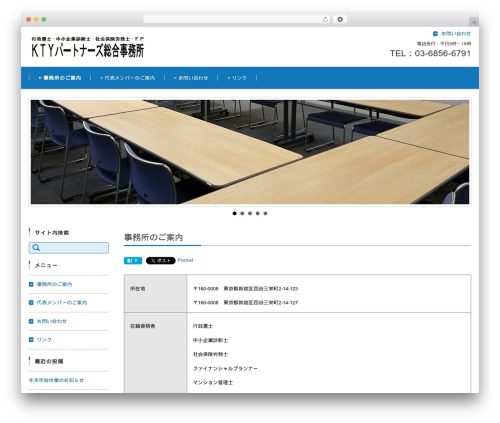Click the 最近の投稿 sidebar heading
The height and width of the screenshot is (423, 500).
tap(49, 361)
